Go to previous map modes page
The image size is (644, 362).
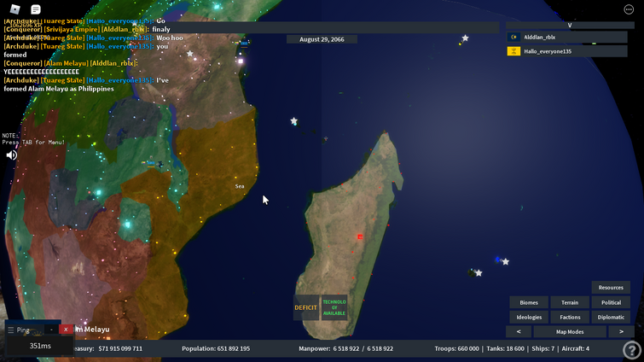click(x=519, y=331)
